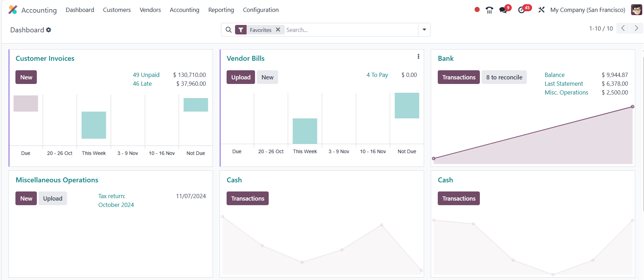
Task: Click the Not Due bar in Customer Invoices chart
Action: pos(196,105)
